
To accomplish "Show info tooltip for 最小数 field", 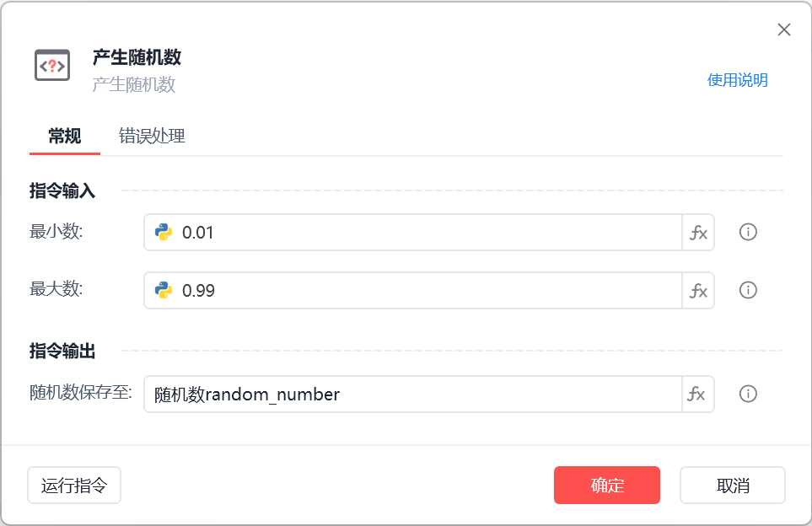I will click(x=748, y=233).
